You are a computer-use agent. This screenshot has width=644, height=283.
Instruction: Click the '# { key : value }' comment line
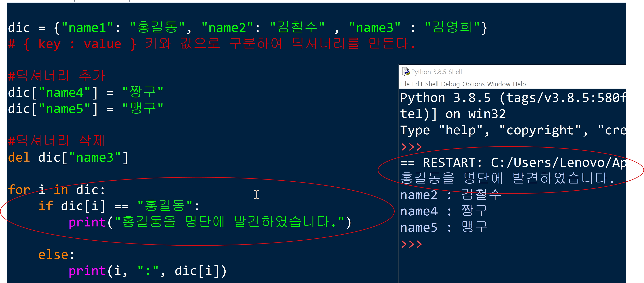click(211, 44)
